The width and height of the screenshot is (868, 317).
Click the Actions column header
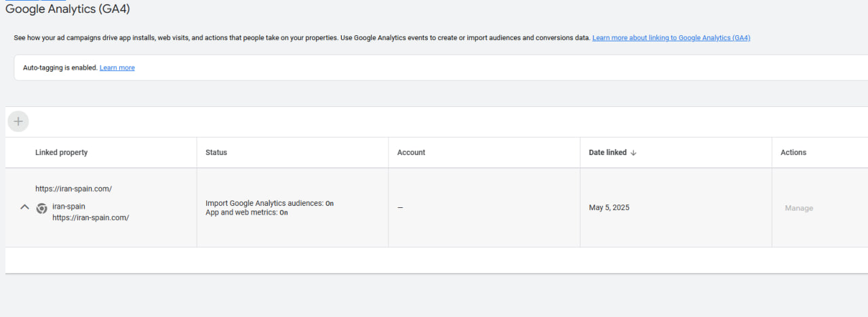tap(793, 152)
